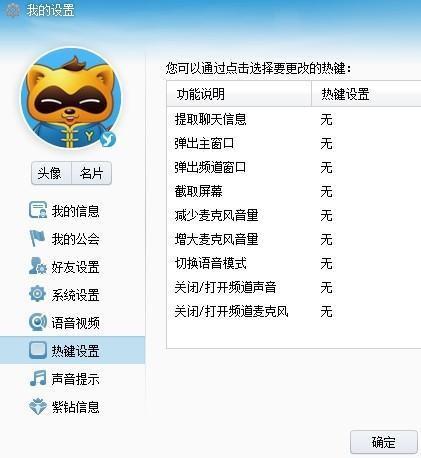Viewport: 421px width, 458px height.
Task: Open the 系统设置 gear icon
Action: tap(37, 294)
